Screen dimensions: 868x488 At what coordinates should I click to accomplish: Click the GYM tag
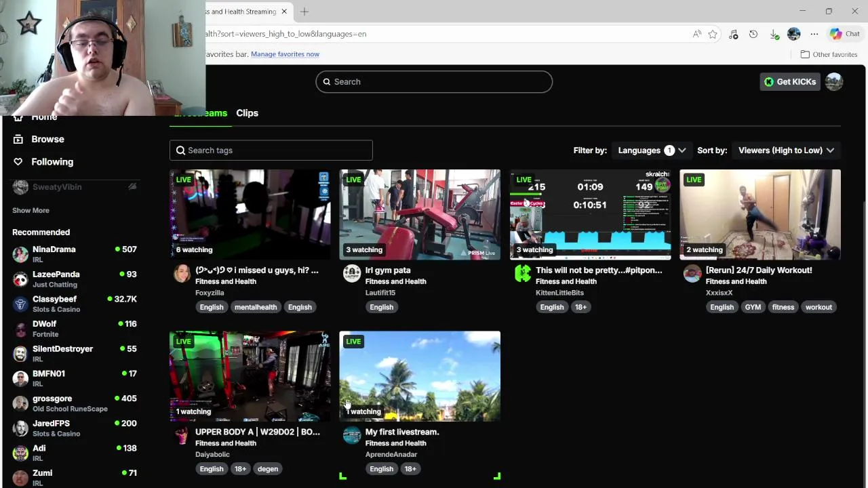[753, 307]
